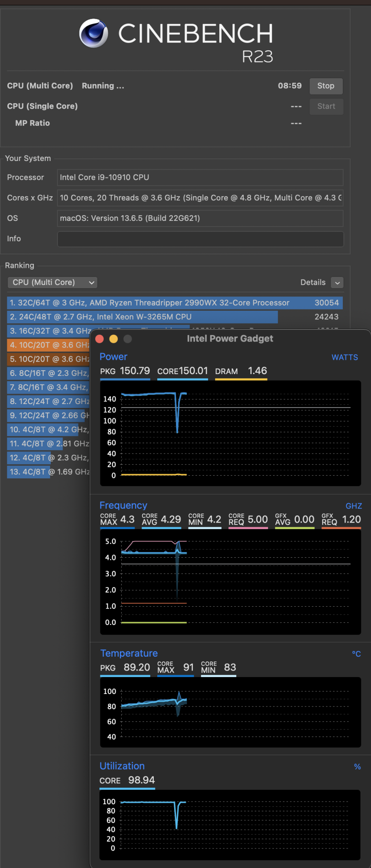Select ranking row 7 8C/16T @ 3.4 GHz
371x868 pixels.
click(48, 387)
